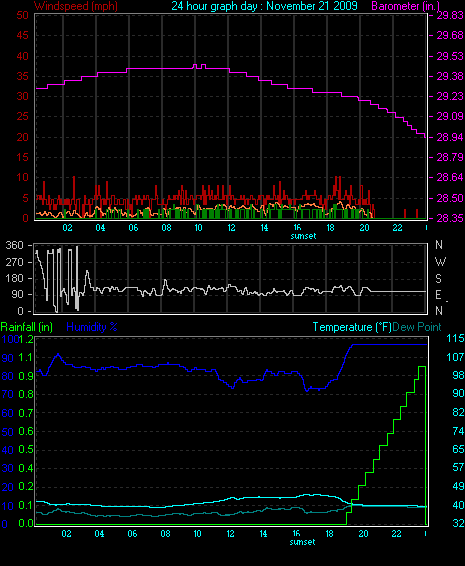This screenshot has width=465, height=566.
Task: Select the 74 temperature axis value
Action: [x=458, y=431]
